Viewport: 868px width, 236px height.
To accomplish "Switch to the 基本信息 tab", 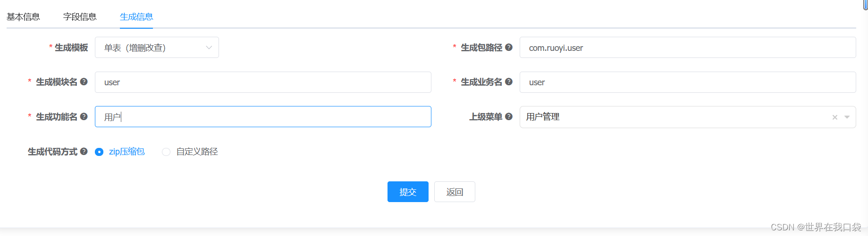I will [x=23, y=17].
